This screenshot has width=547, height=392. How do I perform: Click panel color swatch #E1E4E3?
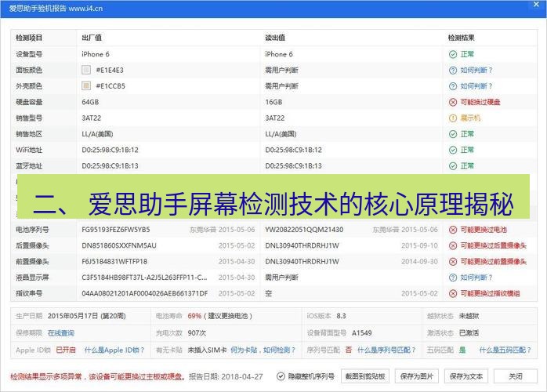86,70
